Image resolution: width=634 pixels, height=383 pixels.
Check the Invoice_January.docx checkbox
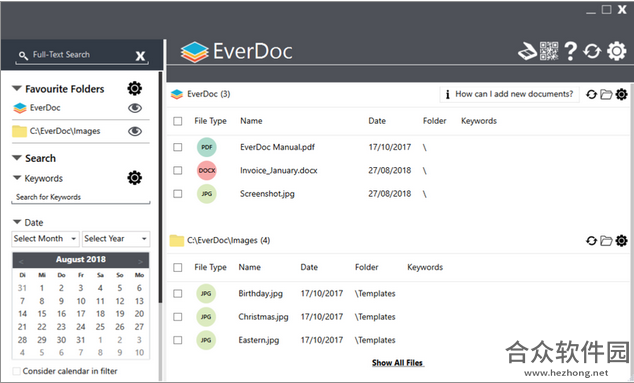pyautogui.click(x=178, y=171)
